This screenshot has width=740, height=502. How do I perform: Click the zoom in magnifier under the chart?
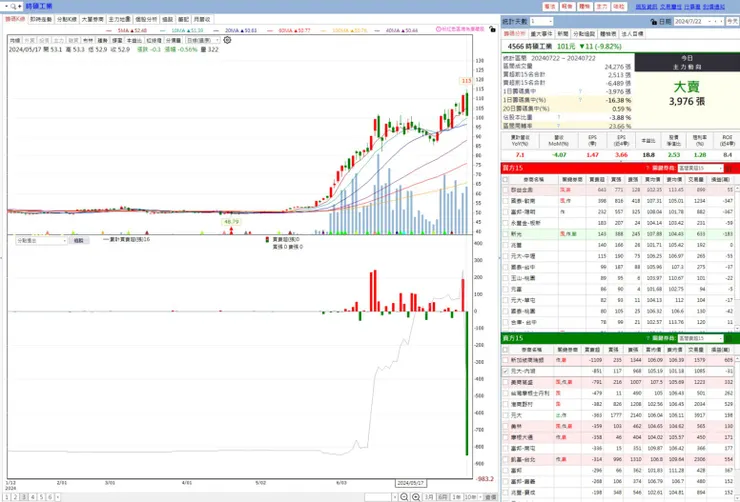tap(416, 497)
